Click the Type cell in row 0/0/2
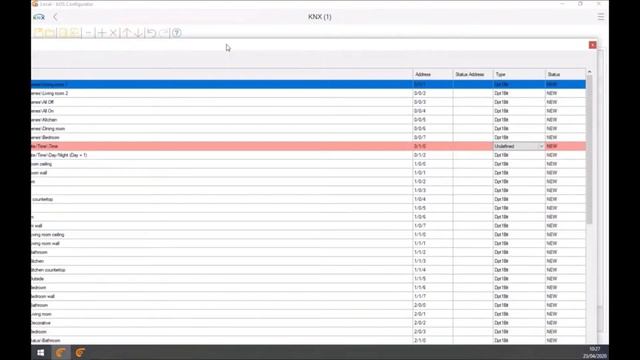The width and height of the screenshot is (640, 360). pyautogui.click(x=519, y=93)
